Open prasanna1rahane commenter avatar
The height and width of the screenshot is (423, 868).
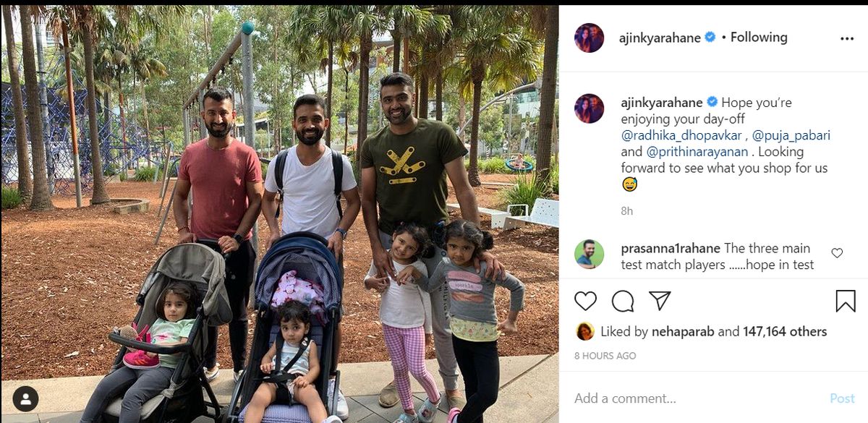coord(590,254)
